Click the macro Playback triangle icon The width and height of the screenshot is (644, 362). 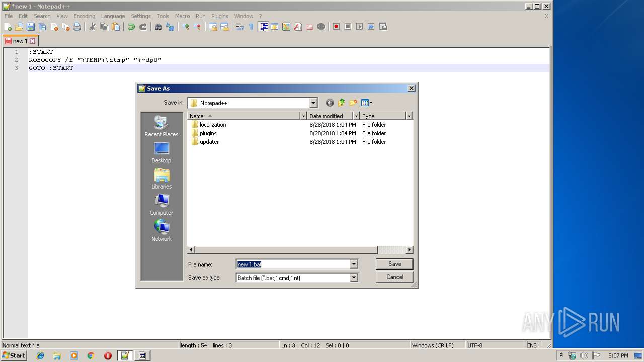point(359,27)
